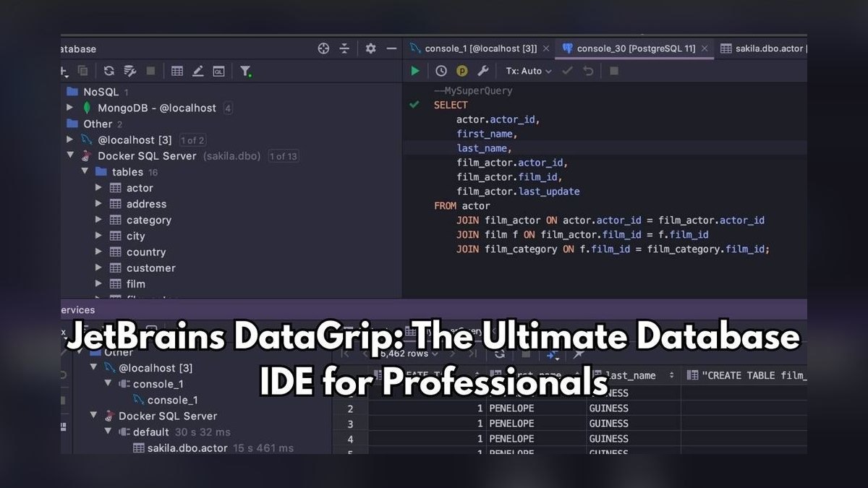Collapse the tables folder
This screenshot has width=868, height=488.
coord(85,172)
